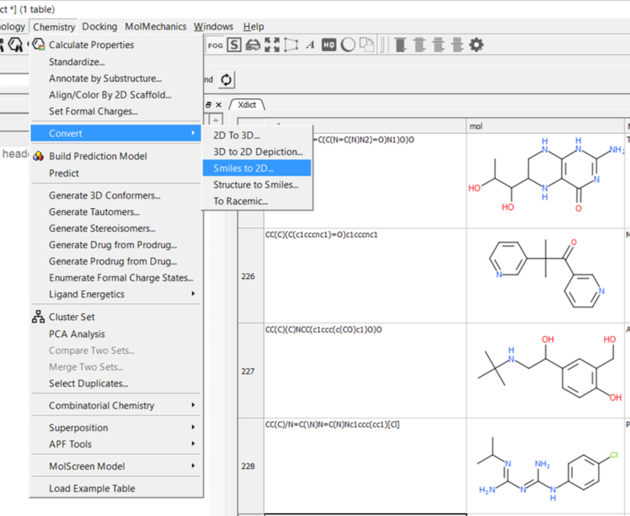Image resolution: width=630 pixels, height=516 pixels.
Task: Click the boxed S icon in toolbar
Action: 234,45
